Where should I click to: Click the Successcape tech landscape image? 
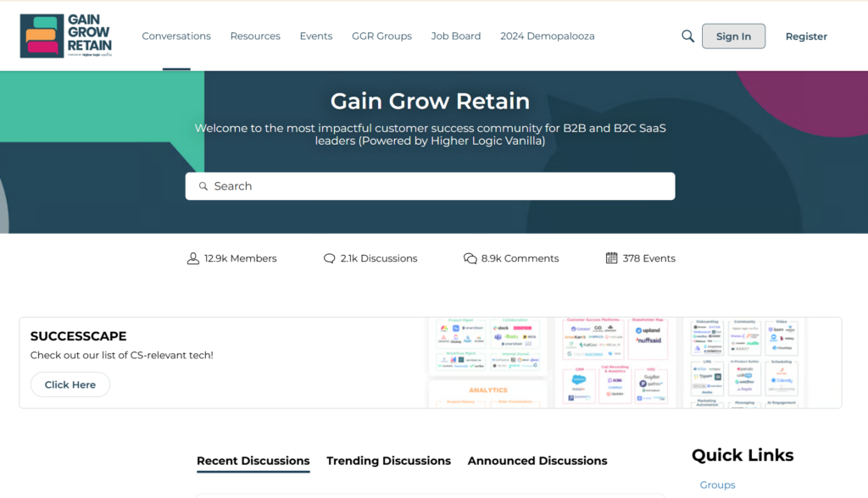616,363
